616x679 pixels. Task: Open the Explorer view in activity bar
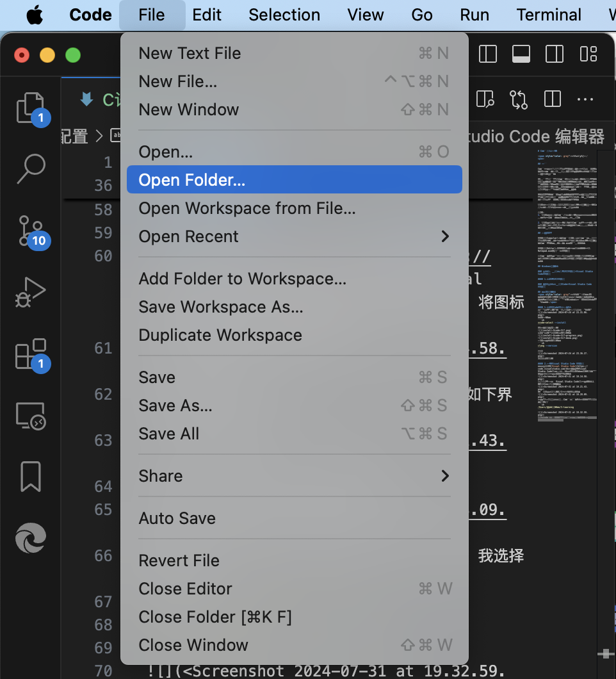30,107
